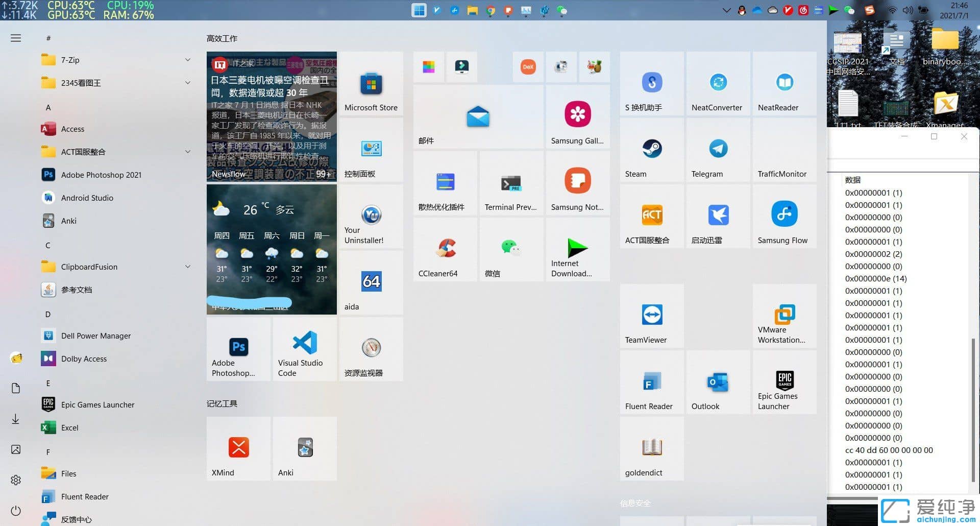This screenshot has height=526, width=980.
Task: Open the TeamViewer tile
Action: click(x=651, y=316)
